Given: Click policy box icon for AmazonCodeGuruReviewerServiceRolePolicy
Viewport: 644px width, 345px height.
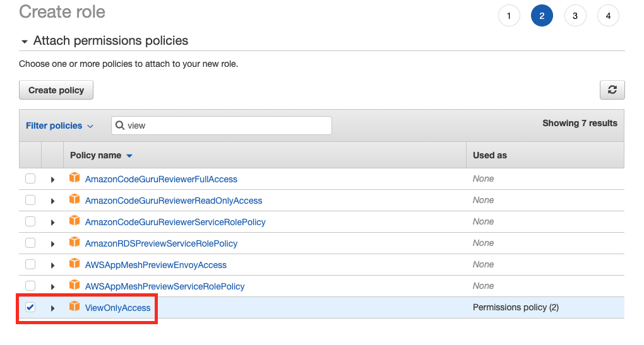Looking at the screenshot, I should (x=75, y=220).
